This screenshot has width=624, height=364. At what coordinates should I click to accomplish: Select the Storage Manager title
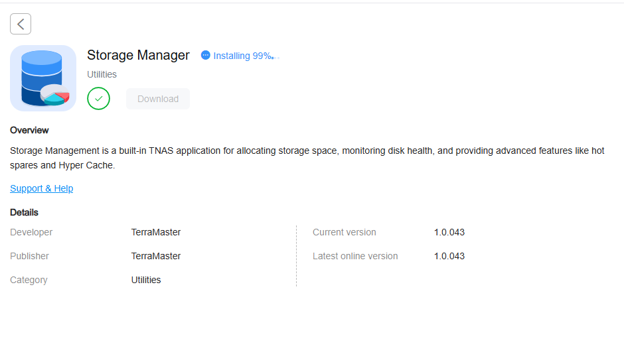138,55
